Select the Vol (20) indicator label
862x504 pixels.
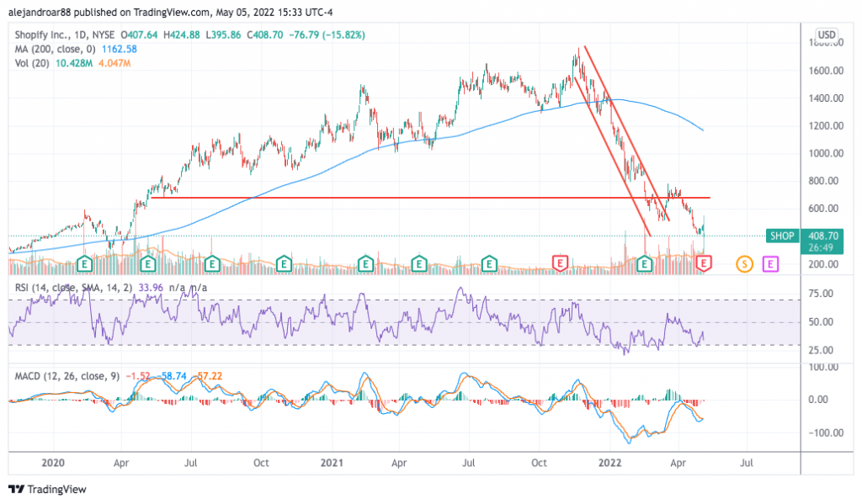32,63
